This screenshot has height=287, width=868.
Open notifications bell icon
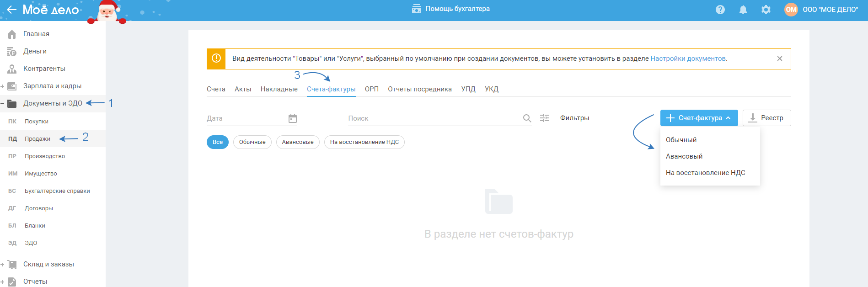[743, 10]
